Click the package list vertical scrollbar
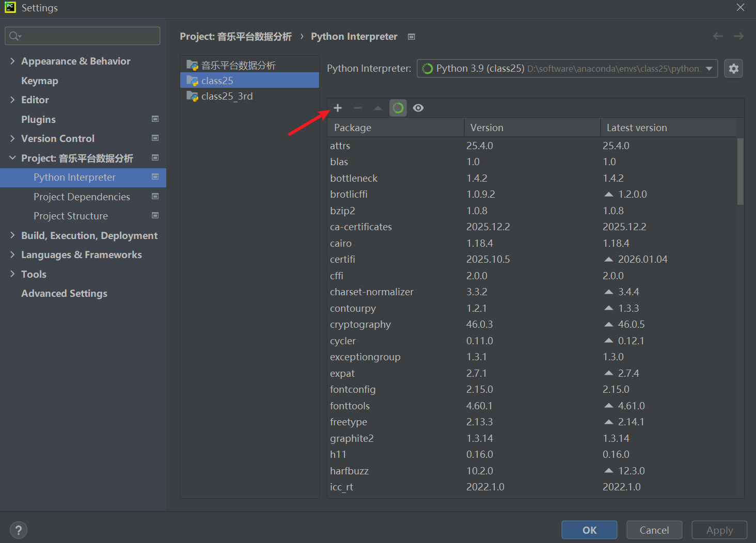Screen dimensions: 756x543 pos(741,171)
